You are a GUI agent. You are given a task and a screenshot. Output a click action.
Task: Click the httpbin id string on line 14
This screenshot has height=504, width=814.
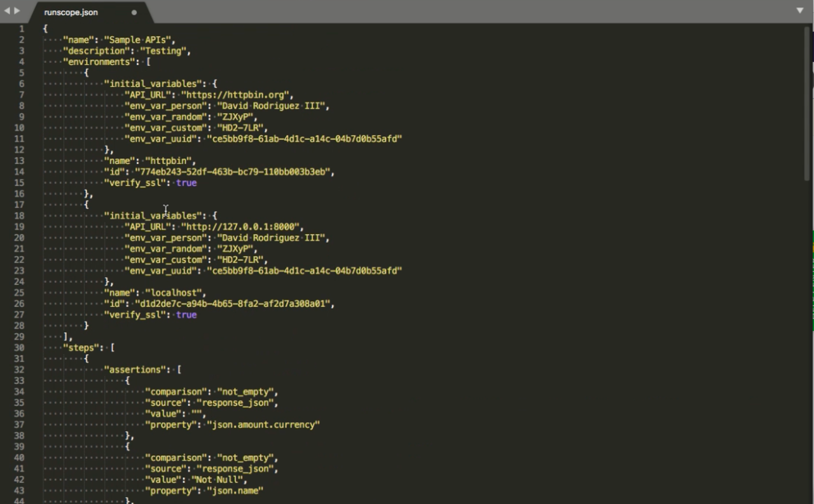click(x=233, y=172)
